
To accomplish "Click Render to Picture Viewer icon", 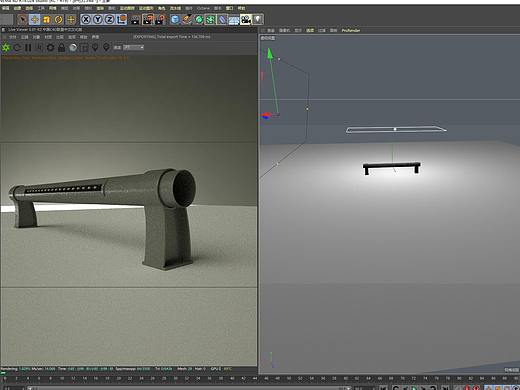I will pos(147,20).
